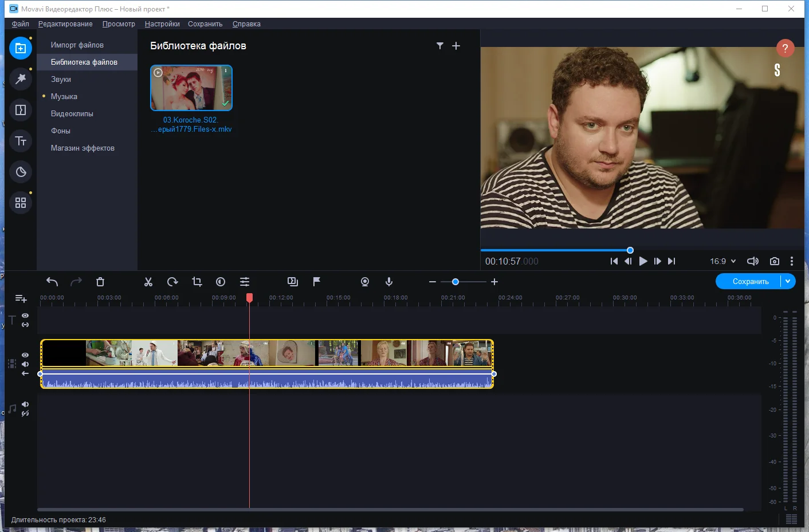
Task: Delete selected clip with trash icon
Action: click(100, 282)
